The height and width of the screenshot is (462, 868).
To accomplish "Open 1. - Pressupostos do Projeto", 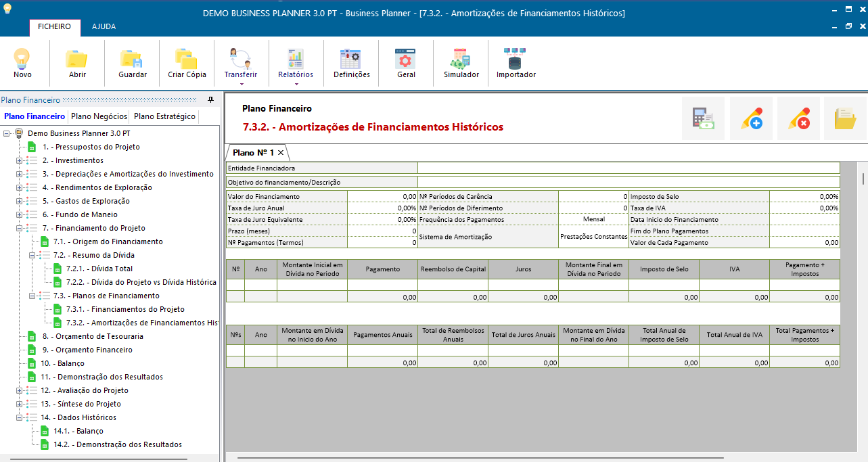I will tap(91, 147).
